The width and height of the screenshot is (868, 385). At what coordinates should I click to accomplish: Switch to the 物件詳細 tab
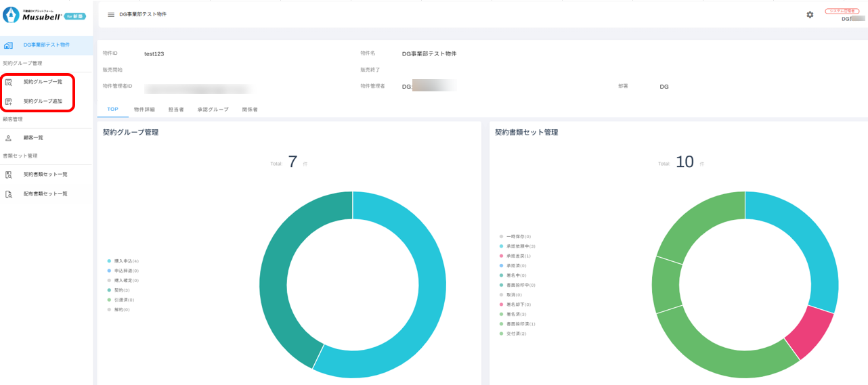tap(144, 109)
